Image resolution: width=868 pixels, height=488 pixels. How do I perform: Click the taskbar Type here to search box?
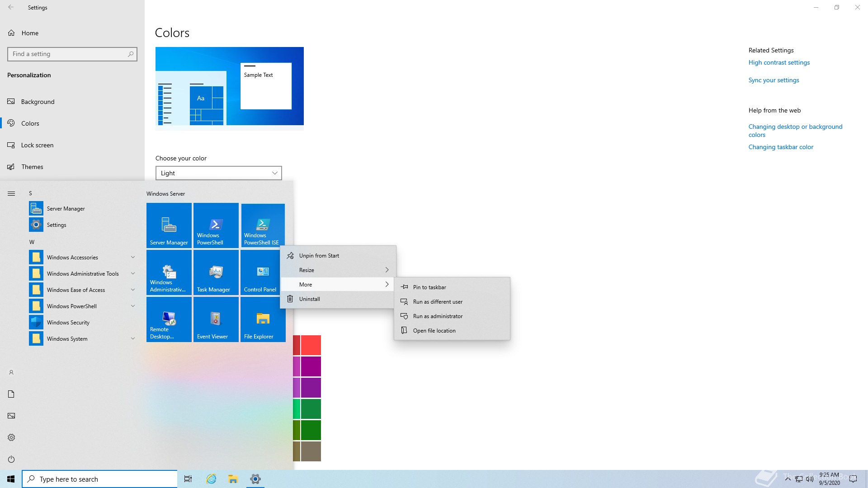coord(99,479)
